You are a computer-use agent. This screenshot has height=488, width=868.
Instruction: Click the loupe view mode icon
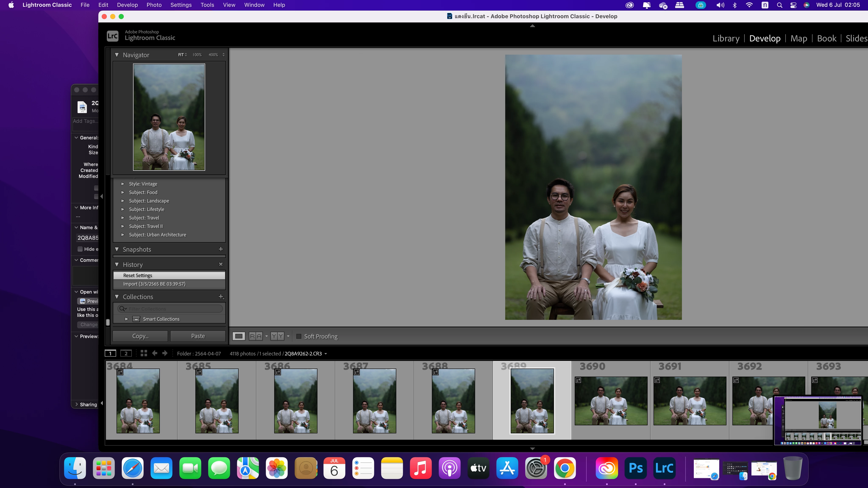pyautogui.click(x=239, y=336)
